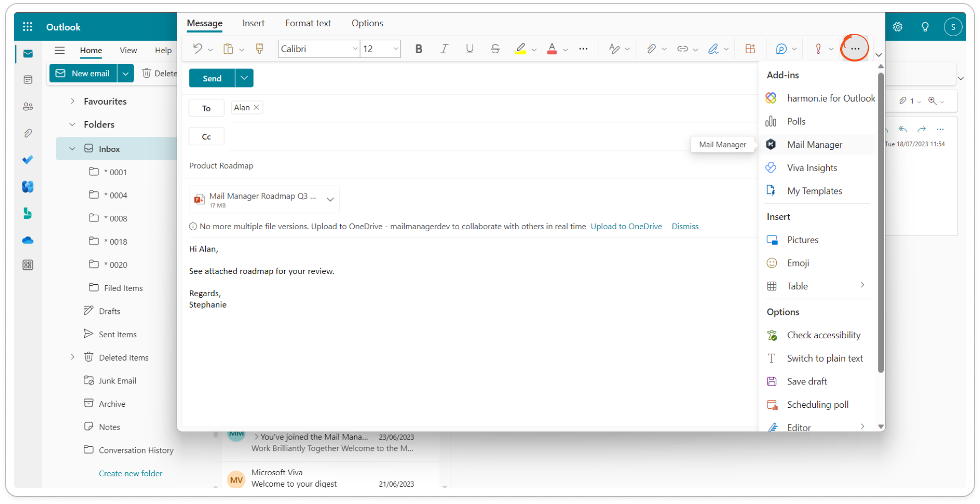Apply yellow text highlight colour

coord(520,49)
